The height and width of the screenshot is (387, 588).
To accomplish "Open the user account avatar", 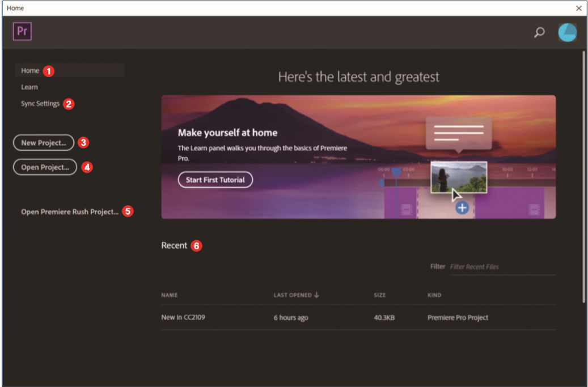I will click(568, 32).
